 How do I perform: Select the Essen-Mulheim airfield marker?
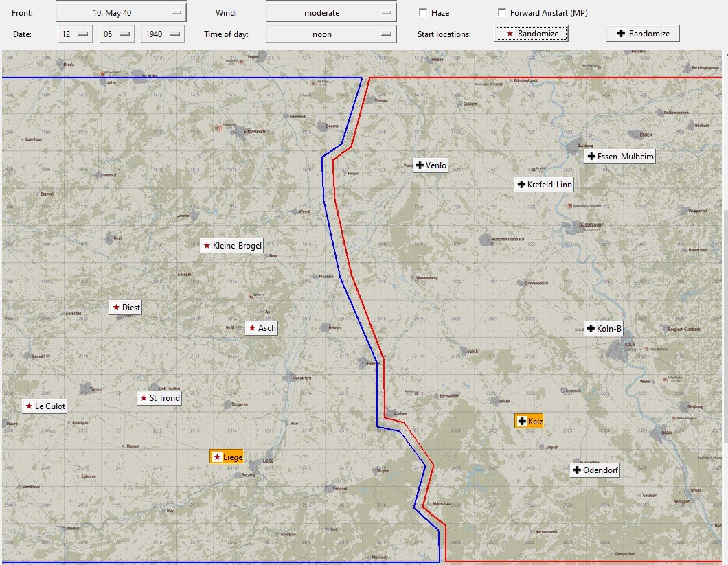click(619, 157)
